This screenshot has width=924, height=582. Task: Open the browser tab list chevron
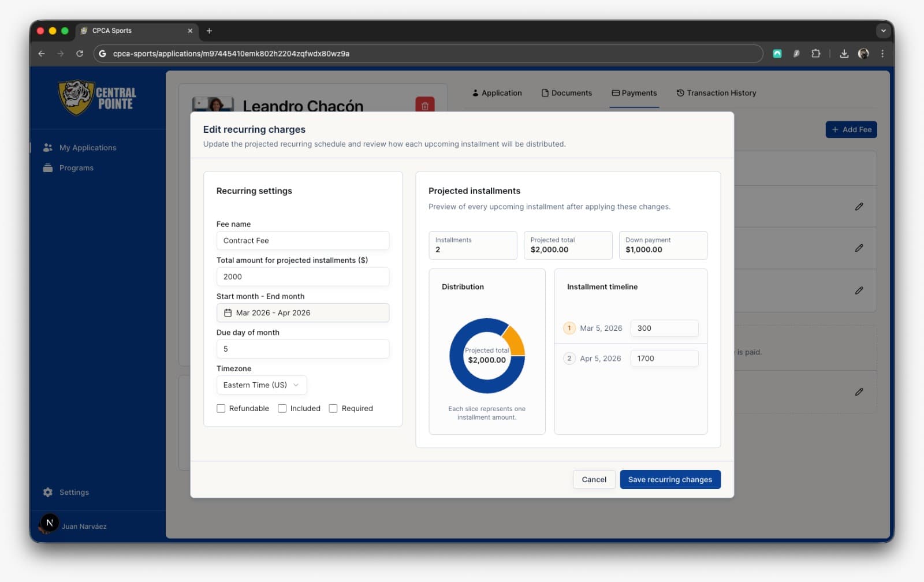(882, 31)
